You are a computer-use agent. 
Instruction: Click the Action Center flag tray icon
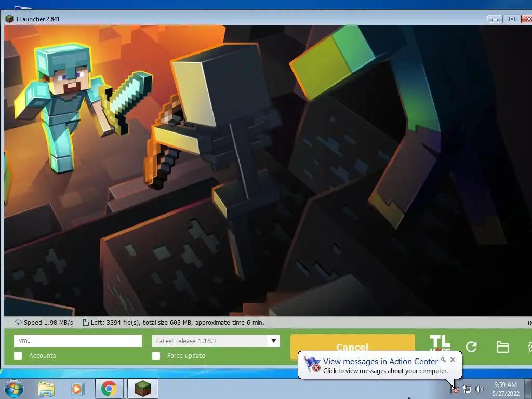coord(454,390)
